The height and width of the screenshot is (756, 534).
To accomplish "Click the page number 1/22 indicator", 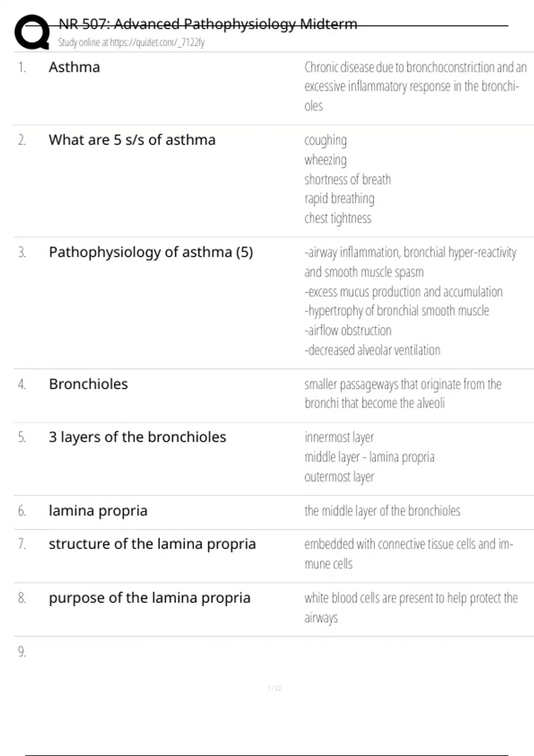I will point(274,688).
